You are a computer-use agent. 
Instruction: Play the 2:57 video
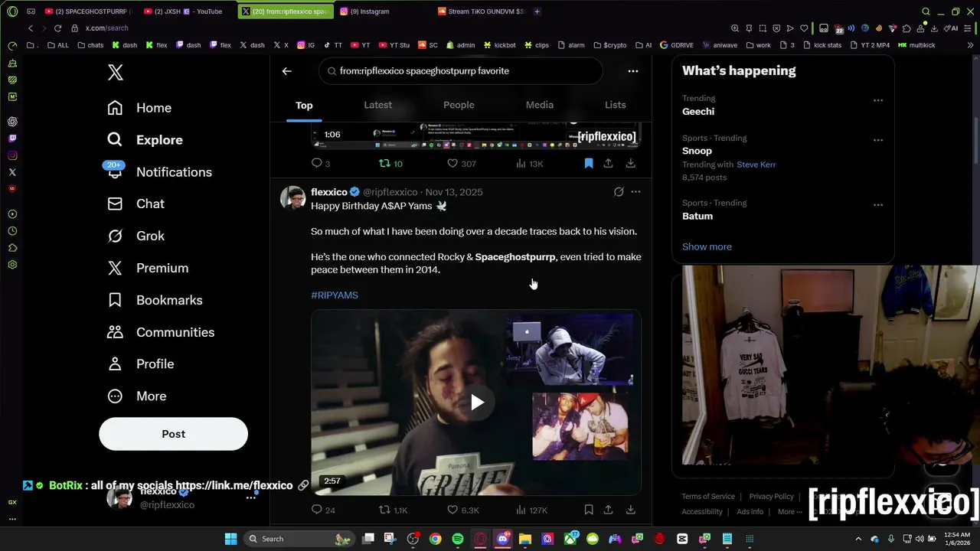point(477,403)
